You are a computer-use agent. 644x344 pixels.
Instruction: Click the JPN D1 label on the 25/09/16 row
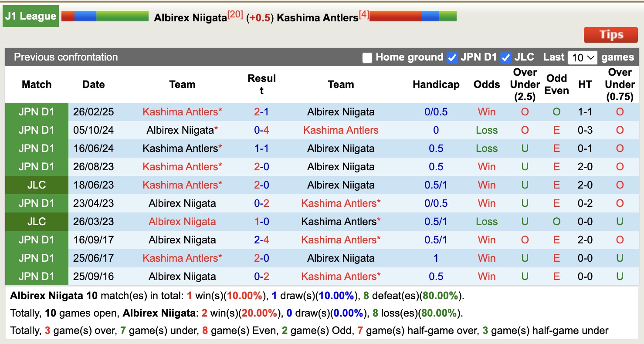pos(37,277)
